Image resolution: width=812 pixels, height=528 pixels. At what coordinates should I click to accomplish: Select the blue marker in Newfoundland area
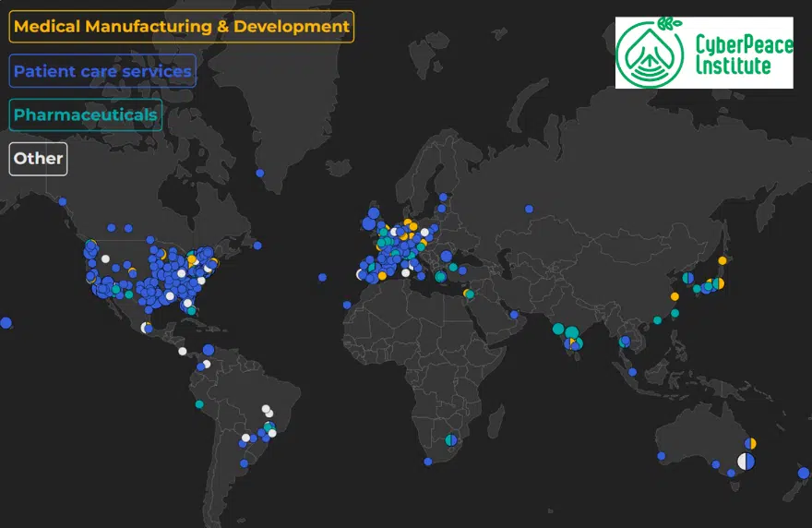[x=257, y=246]
